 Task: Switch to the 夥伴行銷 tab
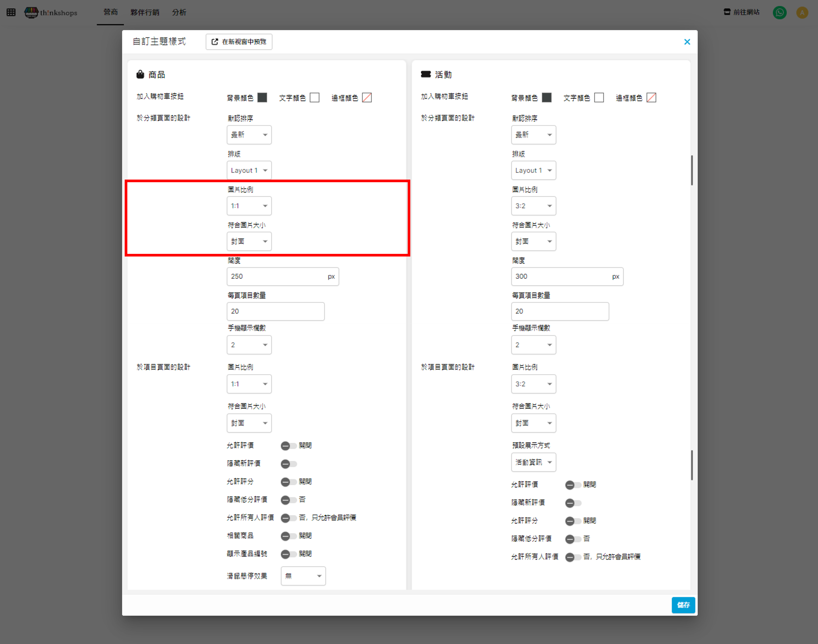(145, 12)
